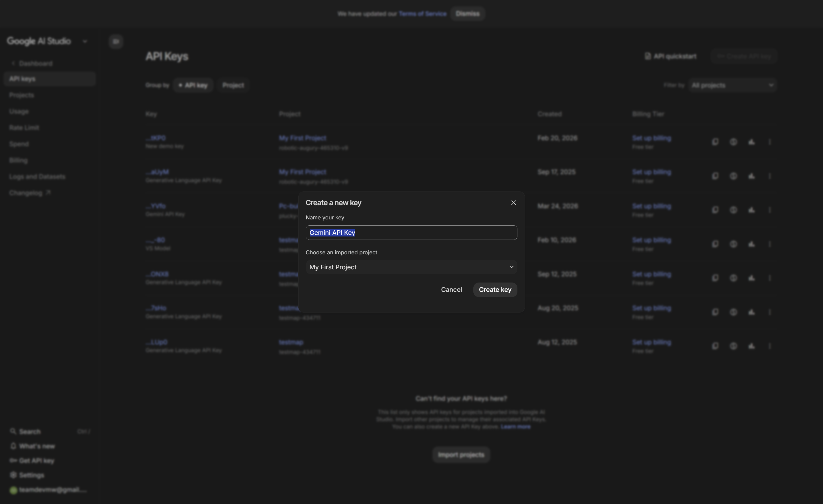Click Get API key in sidebar footer
Viewport: 823px width, 504px height.
(x=32, y=461)
